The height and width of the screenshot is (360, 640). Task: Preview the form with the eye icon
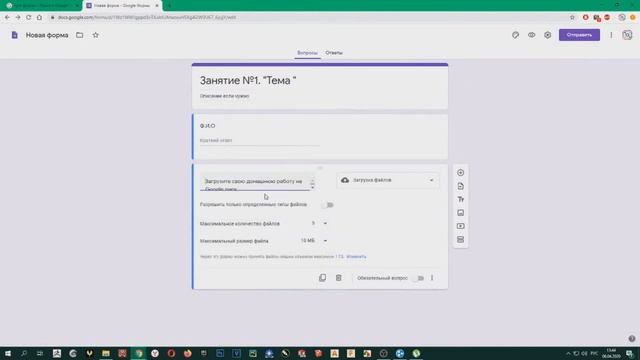pos(531,35)
